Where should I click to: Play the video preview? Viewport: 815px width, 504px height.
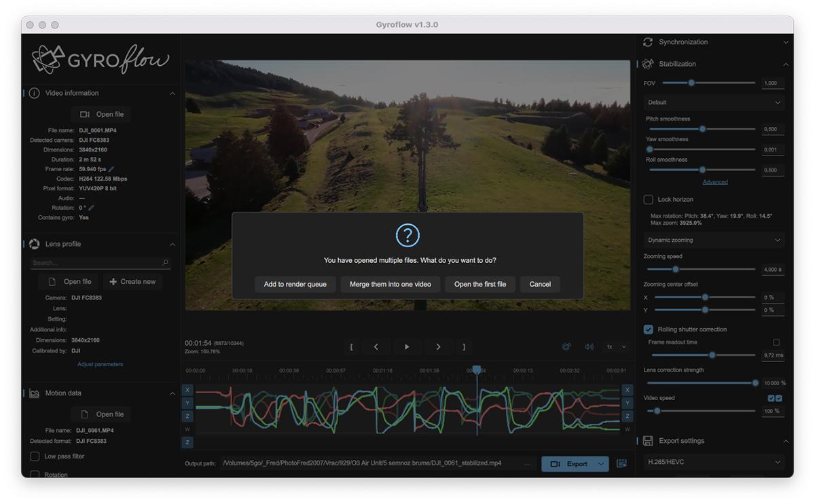pyautogui.click(x=407, y=346)
